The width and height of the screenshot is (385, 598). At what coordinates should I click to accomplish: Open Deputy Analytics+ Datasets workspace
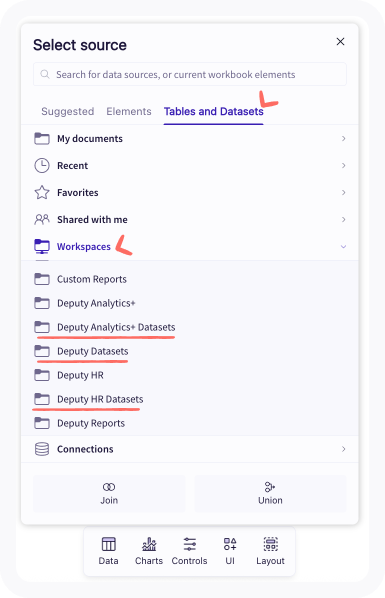(x=116, y=327)
